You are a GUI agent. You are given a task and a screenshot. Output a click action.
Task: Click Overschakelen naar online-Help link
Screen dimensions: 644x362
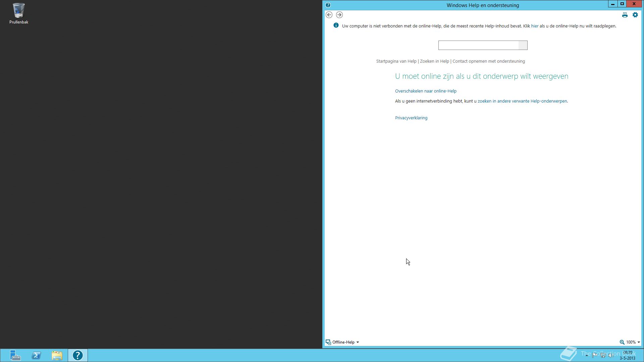tap(425, 91)
